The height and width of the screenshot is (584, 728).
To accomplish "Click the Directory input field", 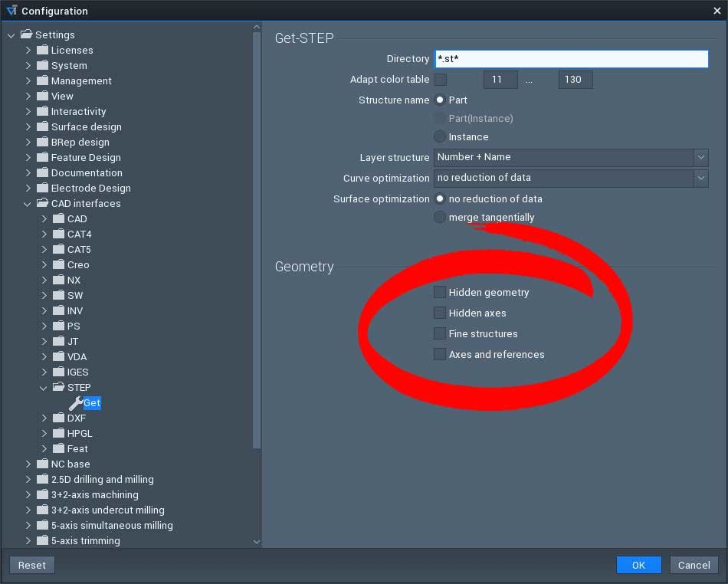I will pos(571,58).
